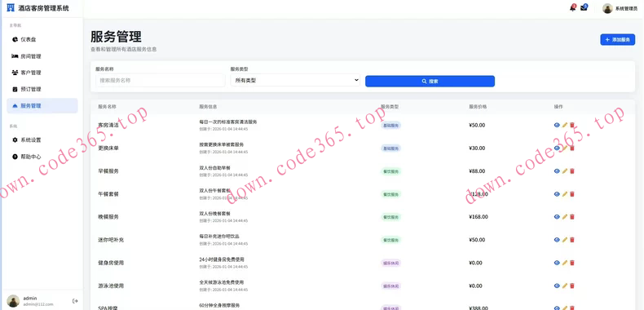Click the logout icon beside admin

75,301
